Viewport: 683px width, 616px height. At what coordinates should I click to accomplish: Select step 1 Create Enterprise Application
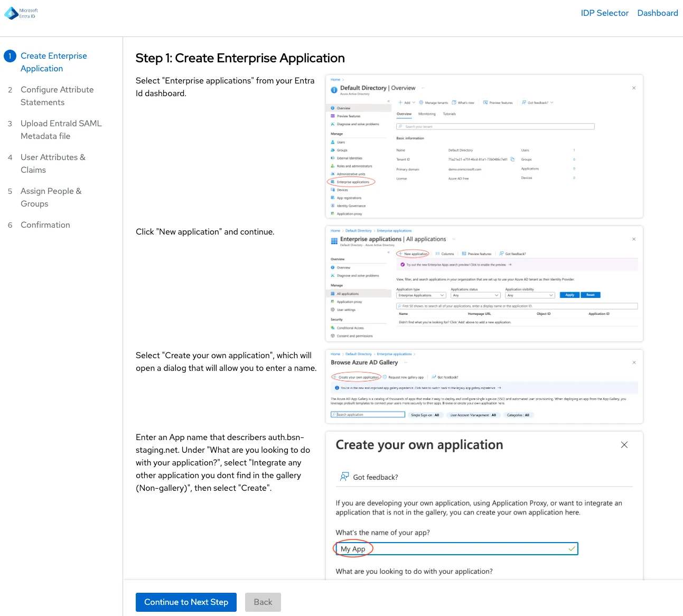53,62
